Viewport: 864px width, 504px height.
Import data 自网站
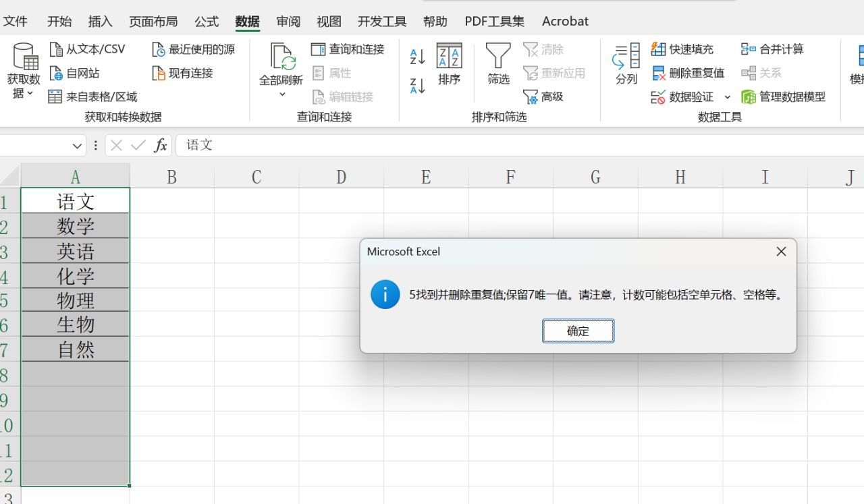(x=75, y=73)
